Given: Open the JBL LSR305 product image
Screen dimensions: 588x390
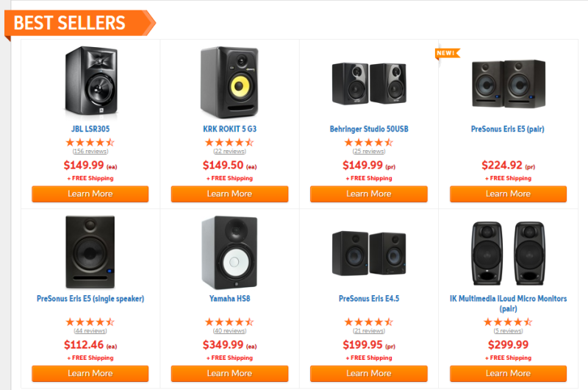Looking at the screenshot, I should (90, 82).
